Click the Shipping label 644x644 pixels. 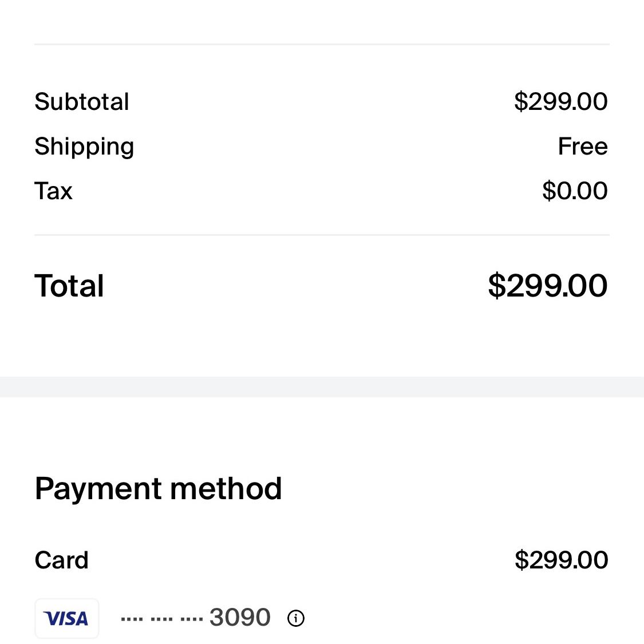[x=84, y=147]
